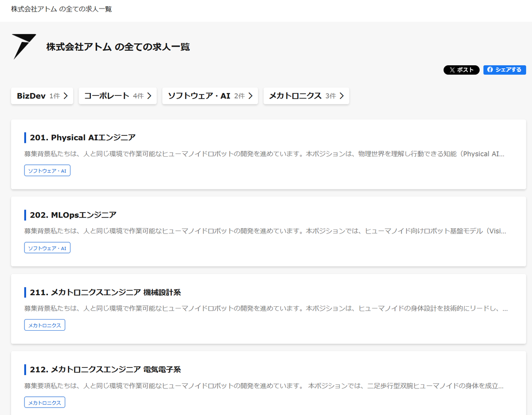Click メカトロニクス tag under job 212
The width and height of the screenshot is (532, 415).
(x=45, y=402)
